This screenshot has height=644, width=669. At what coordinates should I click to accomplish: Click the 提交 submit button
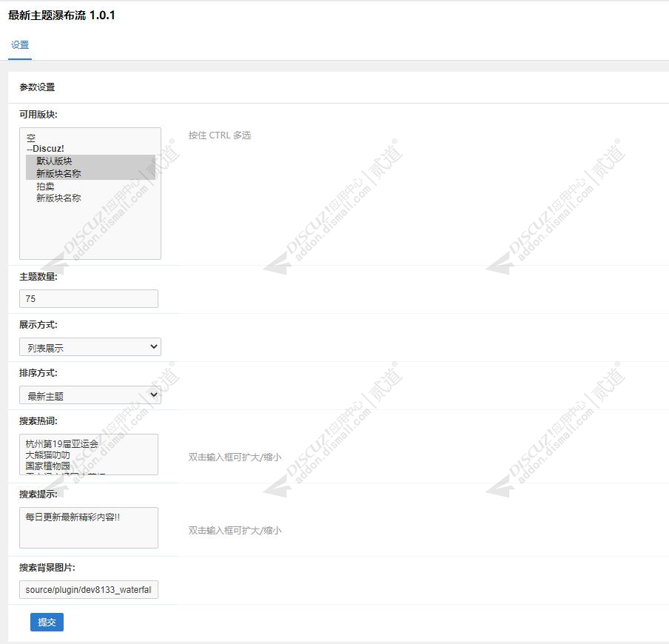[47, 623]
